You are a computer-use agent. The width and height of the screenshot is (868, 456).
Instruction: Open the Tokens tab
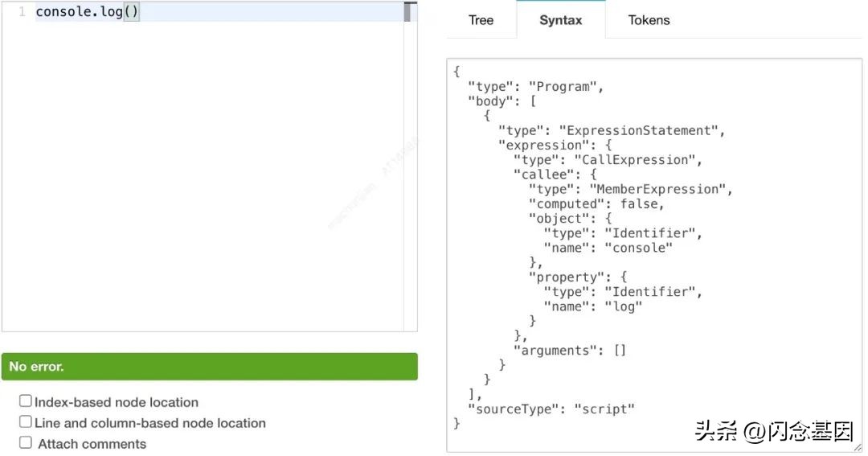pos(649,20)
